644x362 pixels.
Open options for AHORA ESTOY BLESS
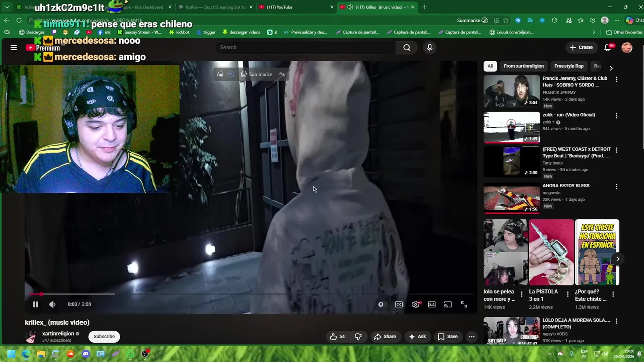[616, 186]
